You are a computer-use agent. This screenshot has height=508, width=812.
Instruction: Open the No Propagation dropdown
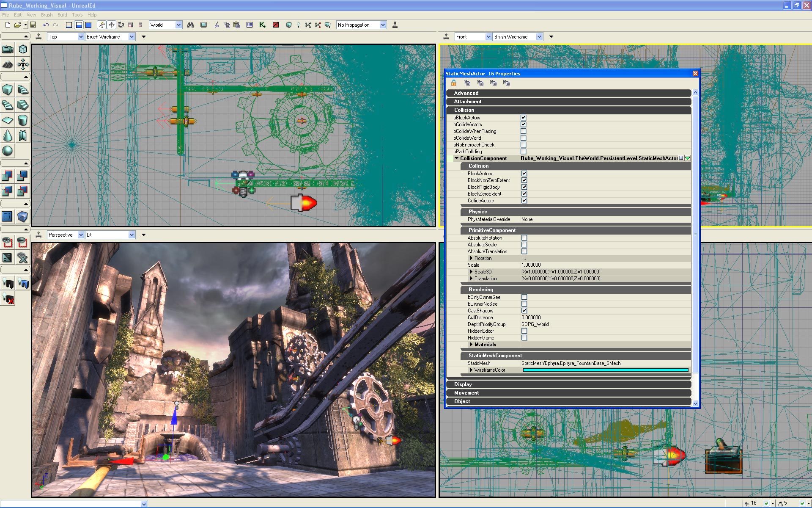(x=383, y=25)
